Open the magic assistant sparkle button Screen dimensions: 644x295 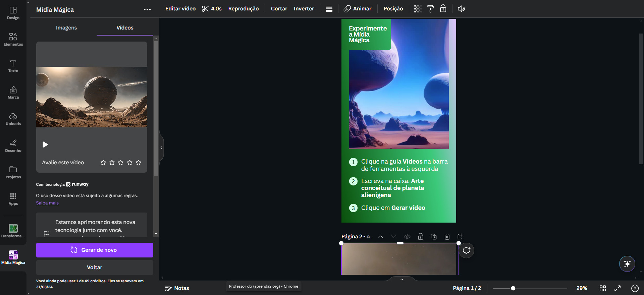(x=627, y=264)
